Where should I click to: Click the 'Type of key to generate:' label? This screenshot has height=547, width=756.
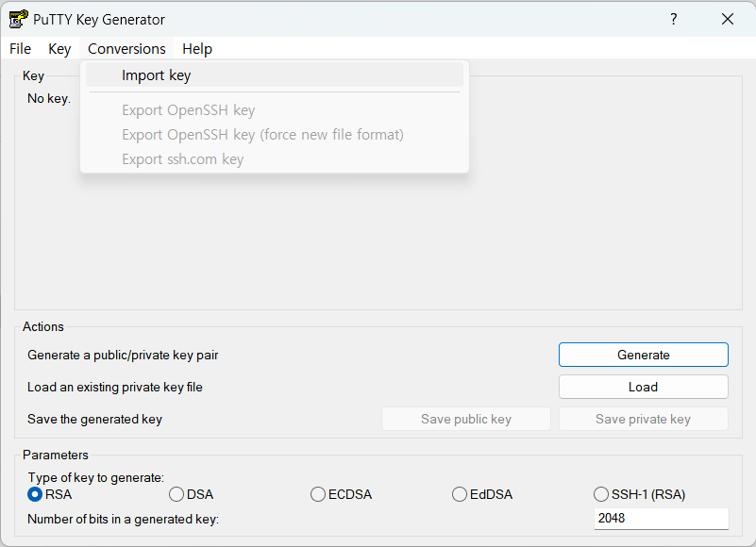96,477
